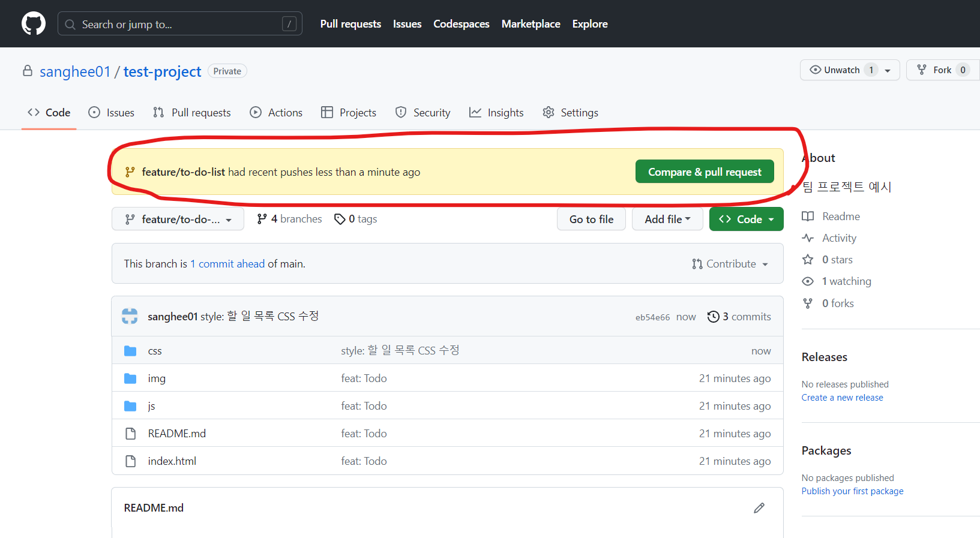980x538 pixels.
Task: Click the history clock icon beside 3 commits
Action: 713,317
